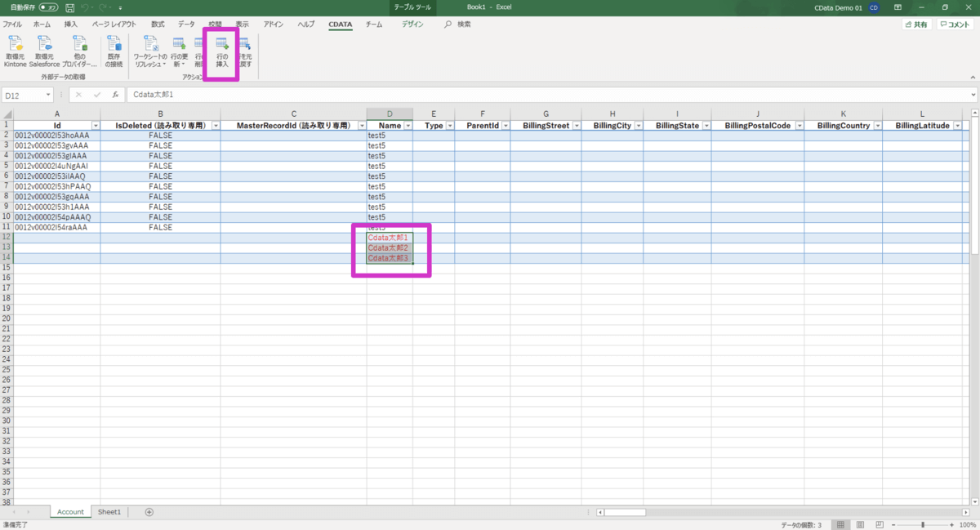Click 行を元に戻す revert rows button

tap(244, 51)
